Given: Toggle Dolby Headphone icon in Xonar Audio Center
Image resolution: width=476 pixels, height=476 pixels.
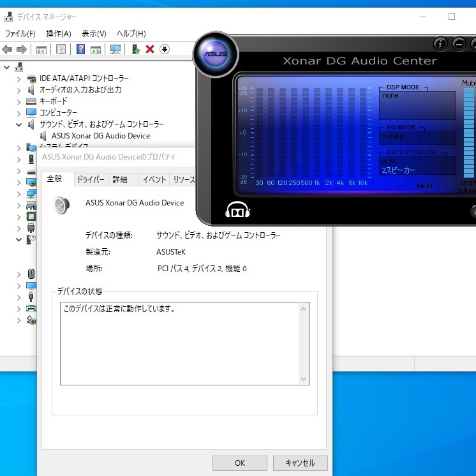Looking at the screenshot, I should pyautogui.click(x=237, y=210).
